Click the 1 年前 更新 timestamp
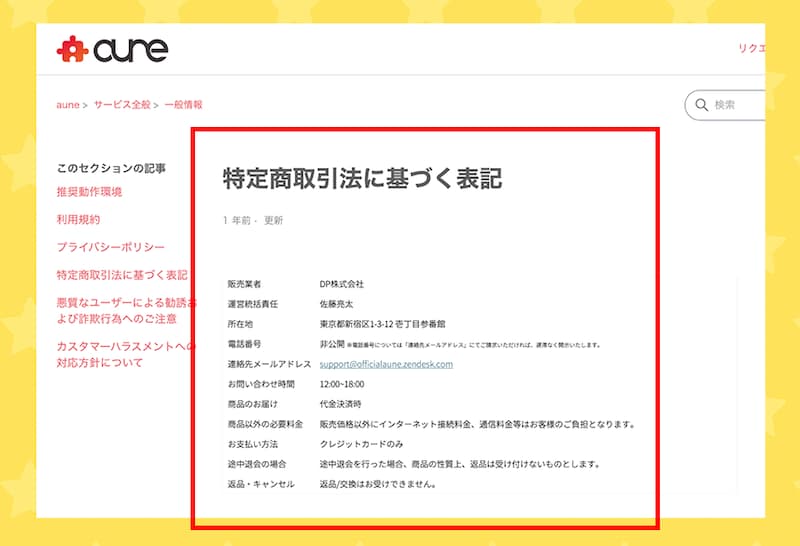 pos(253,220)
